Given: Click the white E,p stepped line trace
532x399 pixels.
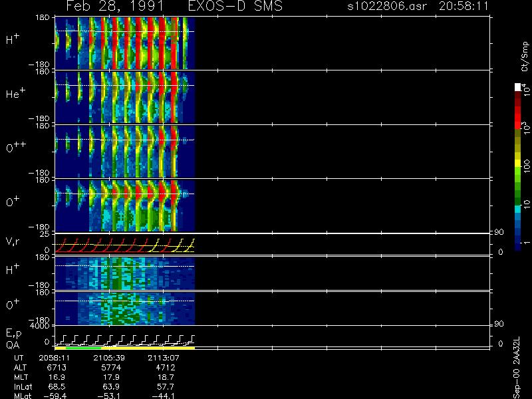Looking at the screenshot, I should click(125, 340).
